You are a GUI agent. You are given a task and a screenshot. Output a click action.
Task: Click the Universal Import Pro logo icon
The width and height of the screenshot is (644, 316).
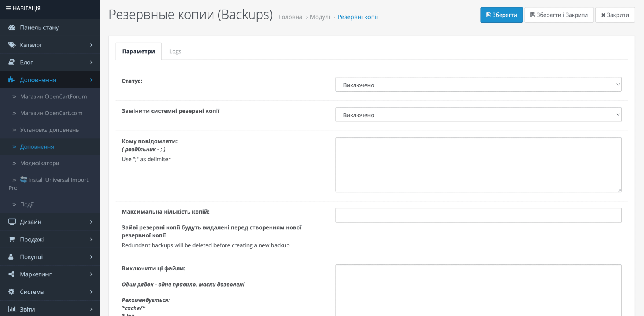pos(24,179)
